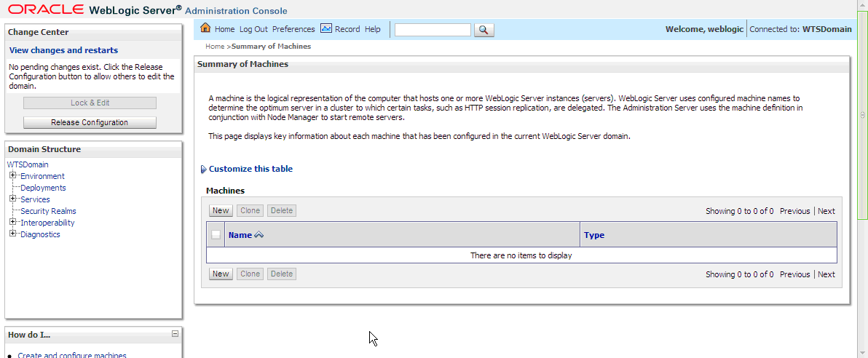Click the Release Configuration button
The height and width of the screenshot is (358, 868).
point(90,122)
